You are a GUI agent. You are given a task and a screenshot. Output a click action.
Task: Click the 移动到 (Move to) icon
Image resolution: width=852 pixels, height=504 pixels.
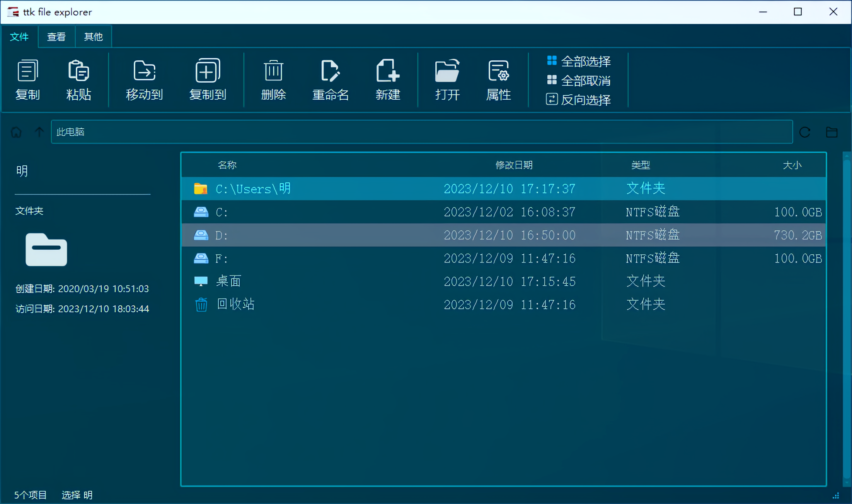(144, 71)
